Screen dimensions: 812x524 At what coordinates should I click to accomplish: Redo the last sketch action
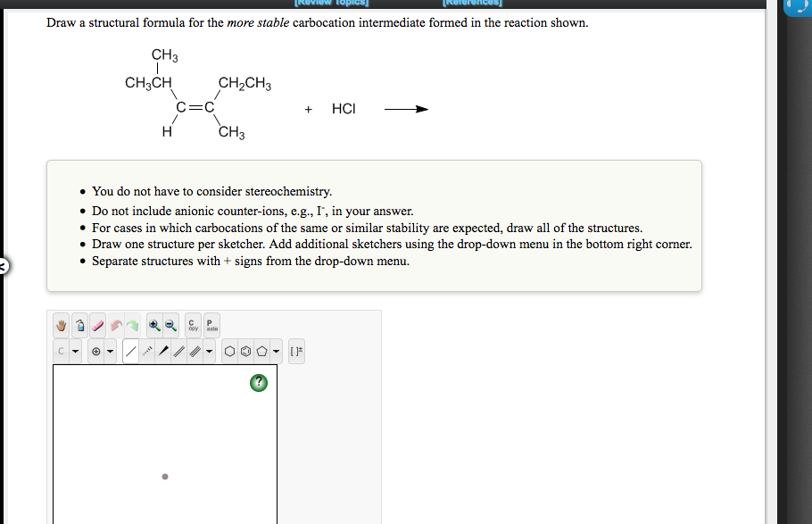(132, 325)
